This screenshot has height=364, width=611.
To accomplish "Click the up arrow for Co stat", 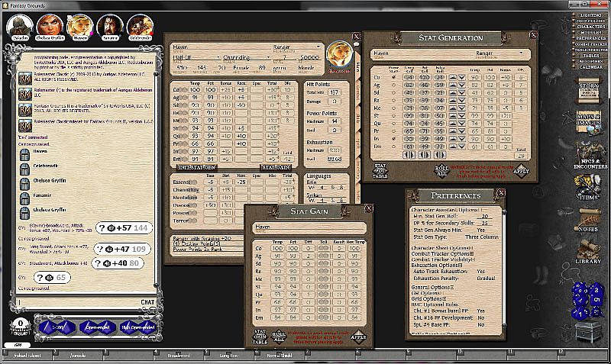I will point(452,77).
